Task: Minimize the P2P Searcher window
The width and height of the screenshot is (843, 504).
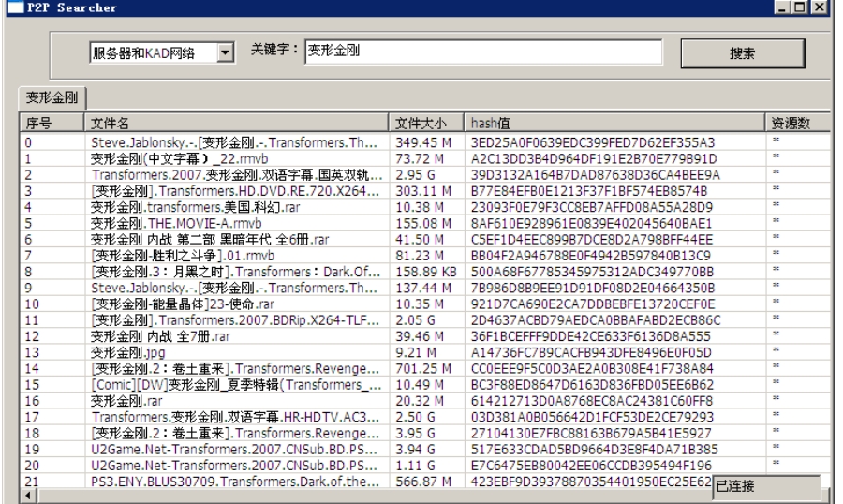Action: pyautogui.click(x=782, y=7)
